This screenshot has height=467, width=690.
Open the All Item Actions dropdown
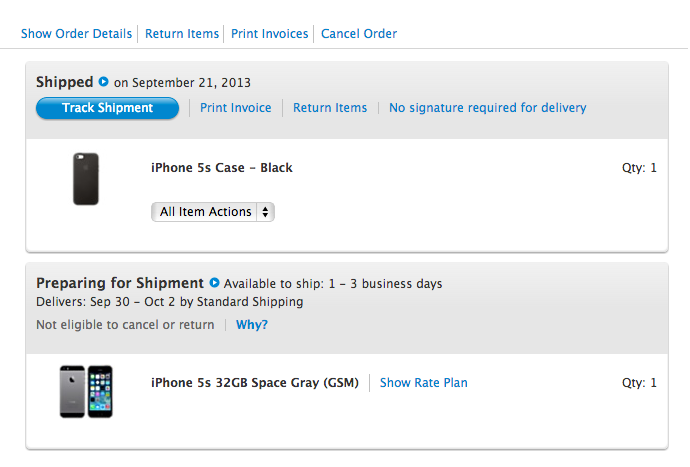click(213, 212)
